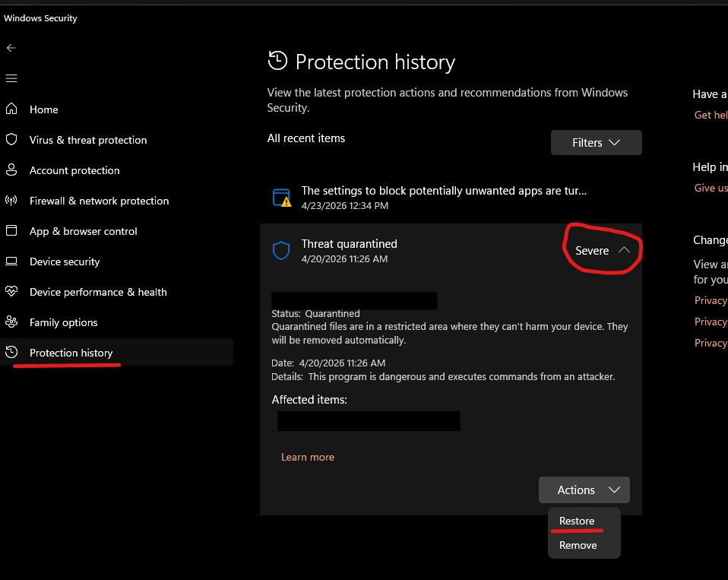Go to Protection history in sidebar
The height and width of the screenshot is (580, 728).
point(71,353)
